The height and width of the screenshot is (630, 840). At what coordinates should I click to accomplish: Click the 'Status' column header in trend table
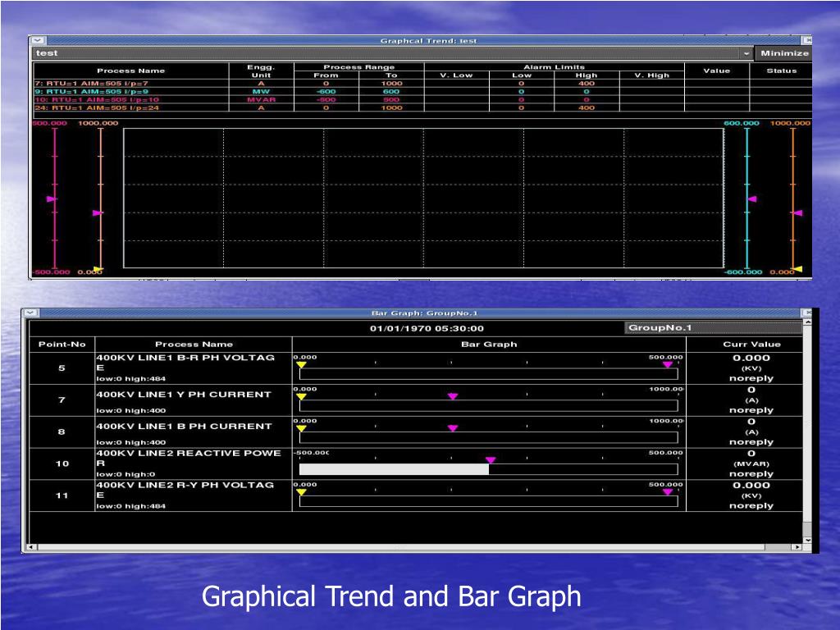782,71
